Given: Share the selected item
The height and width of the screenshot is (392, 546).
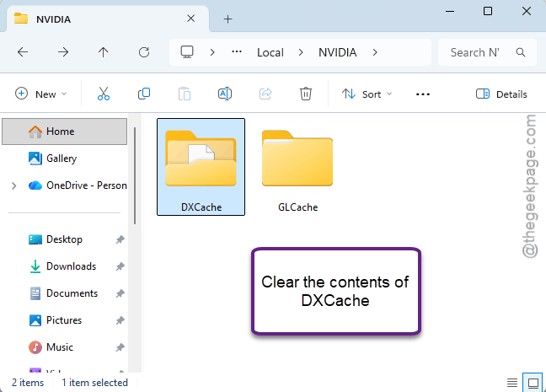Looking at the screenshot, I should point(265,94).
